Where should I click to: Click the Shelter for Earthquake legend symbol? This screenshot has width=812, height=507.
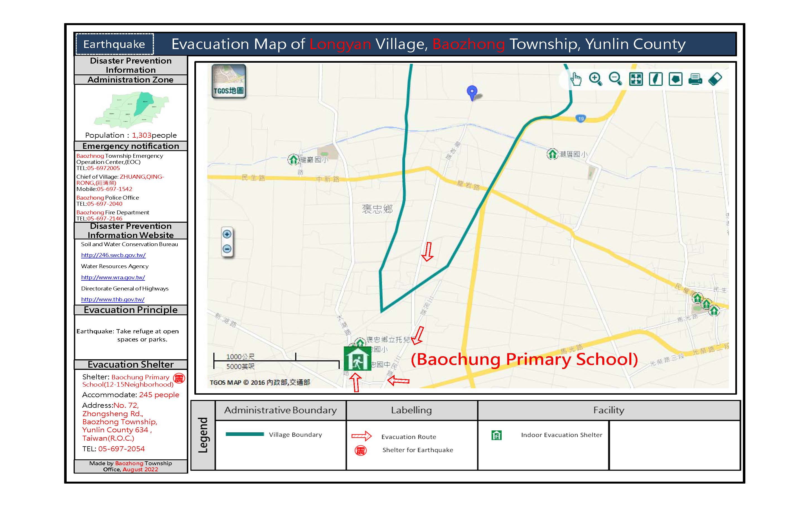click(x=361, y=451)
